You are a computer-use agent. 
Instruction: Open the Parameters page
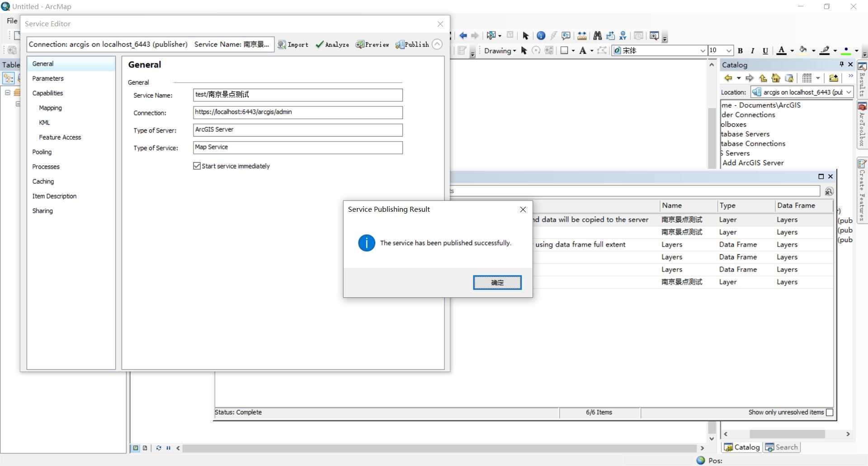tap(48, 78)
